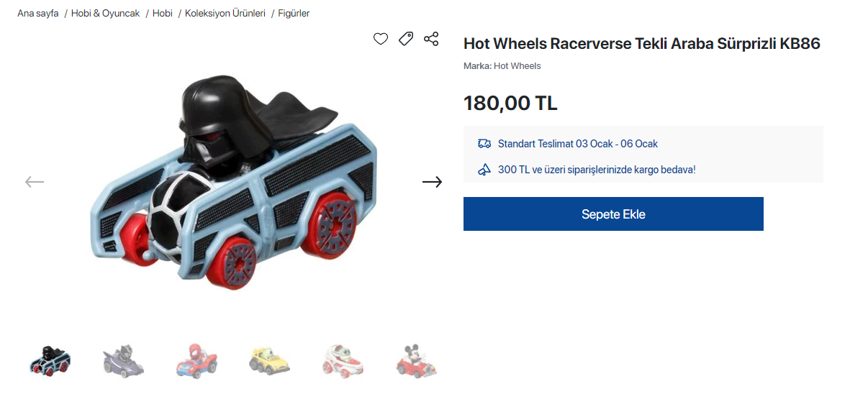Go to previous image with left arrow
868x394 pixels.
pyautogui.click(x=35, y=182)
